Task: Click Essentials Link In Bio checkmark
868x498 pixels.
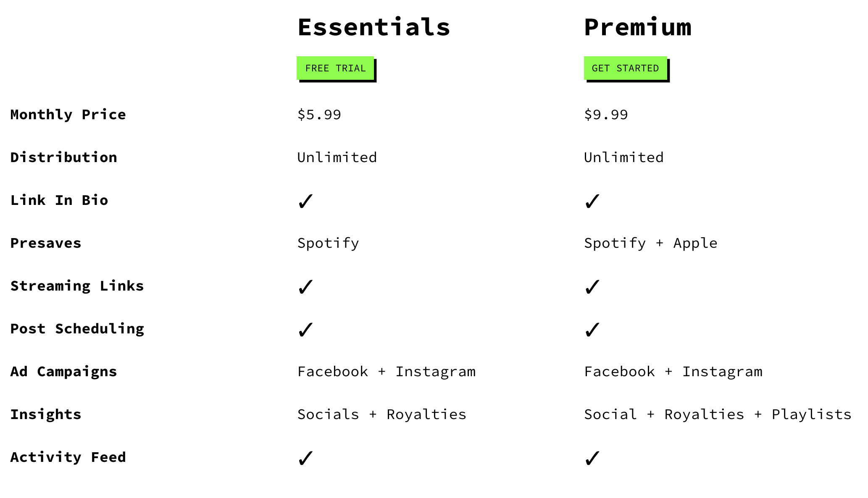Action: pos(305,201)
